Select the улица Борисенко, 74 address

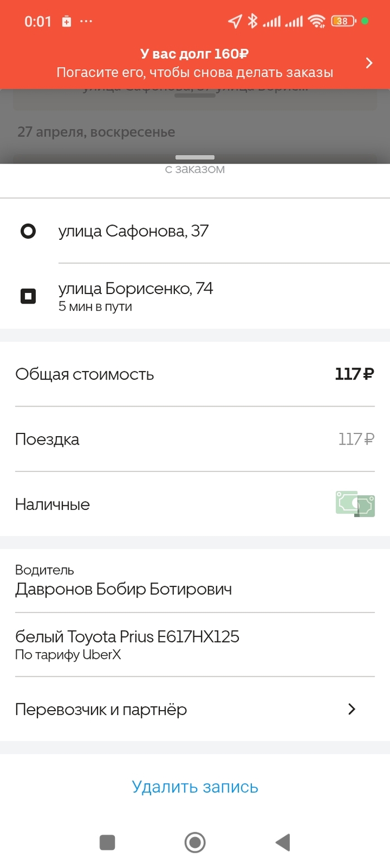pyautogui.click(x=135, y=290)
